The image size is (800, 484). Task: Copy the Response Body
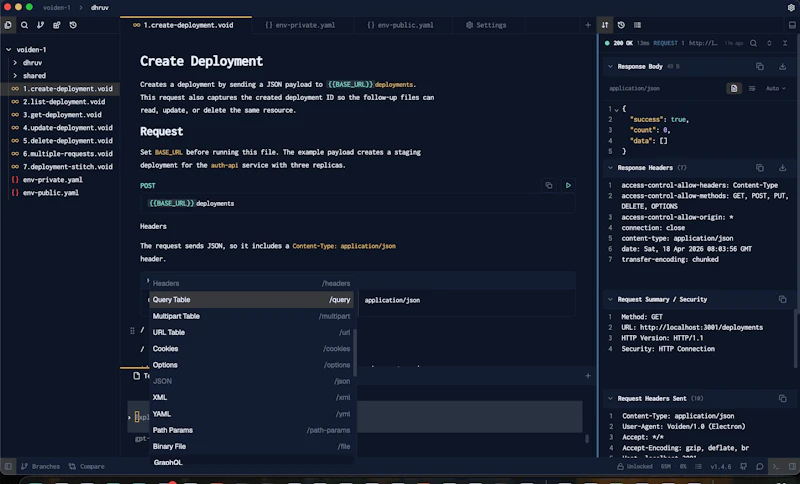[x=760, y=66]
